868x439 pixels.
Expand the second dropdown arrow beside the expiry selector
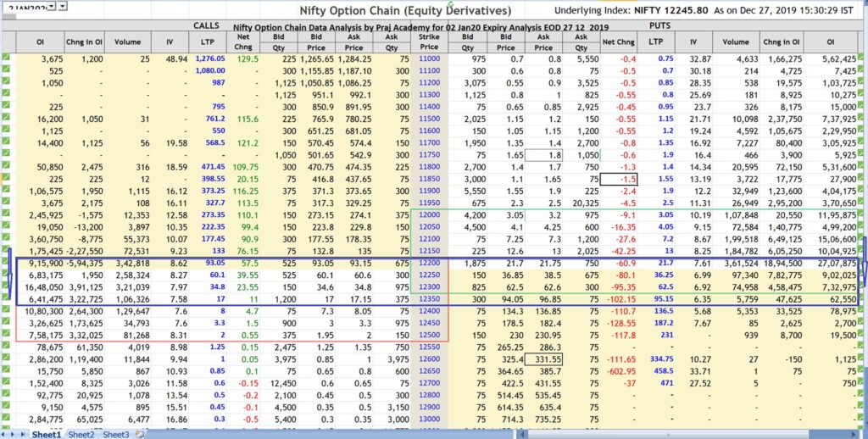[x=64, y=6]
